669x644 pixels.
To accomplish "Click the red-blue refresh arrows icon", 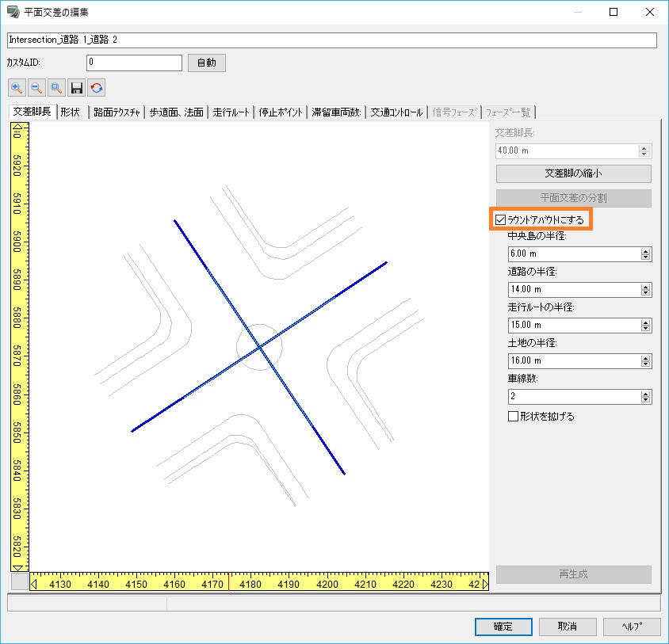I will pyautogui.click(x=97, y=88).
